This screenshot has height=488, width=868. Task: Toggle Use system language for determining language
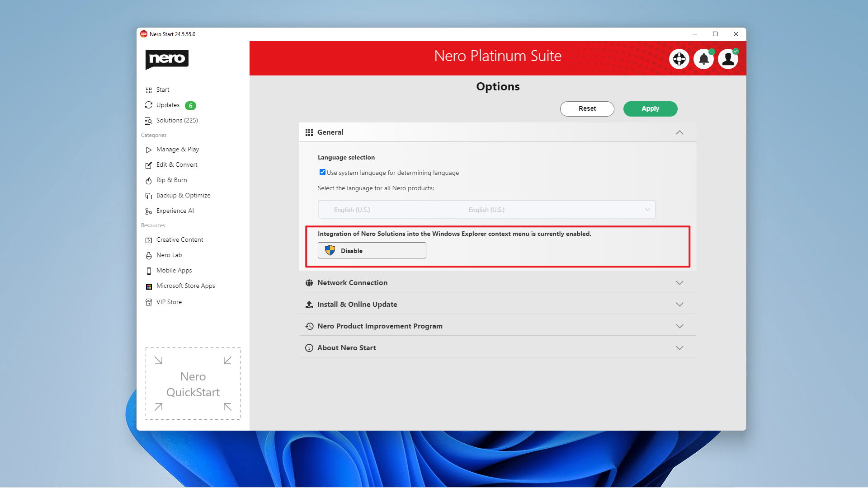pos(322,172)
